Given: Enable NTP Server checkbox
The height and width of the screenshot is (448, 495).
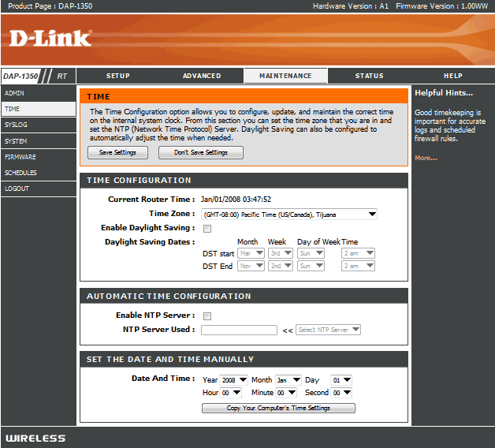Looking at the screenshot, I should [207, 315].
